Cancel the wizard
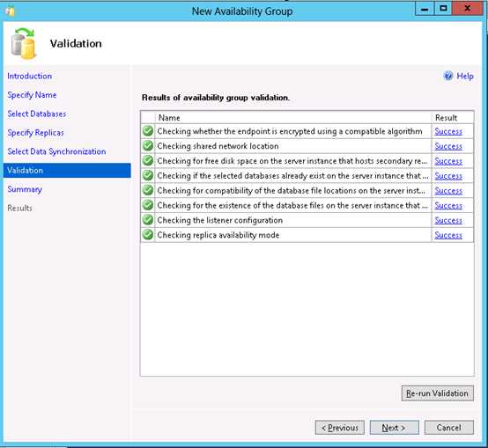This screenshot has height=448, width=488. (x=449, y=428)
